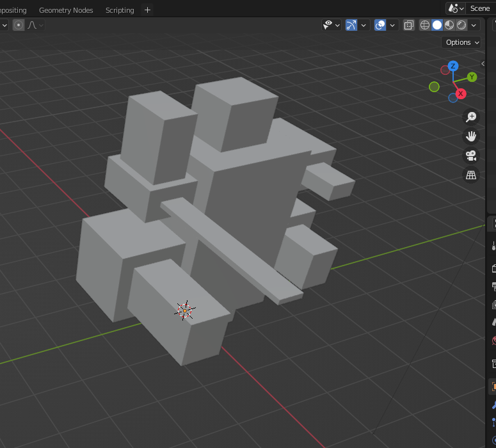This screenshot has height=448, width=496.
Task: Toggle viewport overlays display
Action: click(x=380, y=25)
